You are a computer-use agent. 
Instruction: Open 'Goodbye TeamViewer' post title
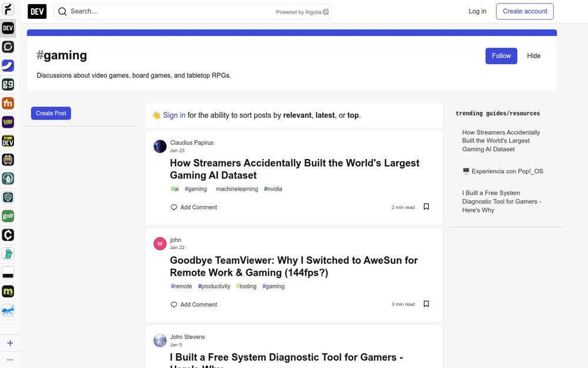click(294, 266)
